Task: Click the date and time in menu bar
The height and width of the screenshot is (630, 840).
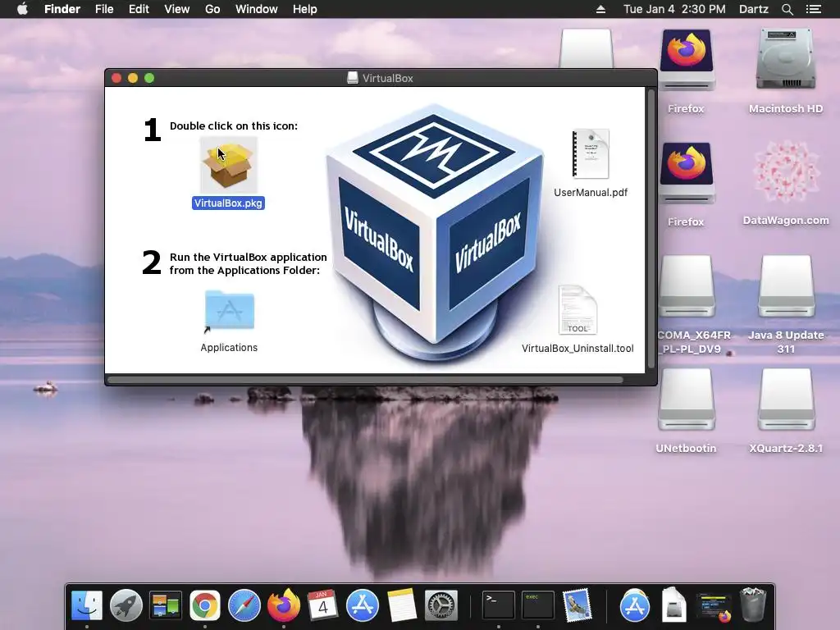Action: [674, 9]
